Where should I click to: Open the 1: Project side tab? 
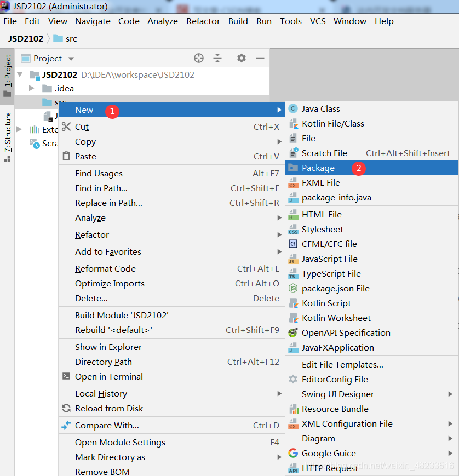[7, 76]
